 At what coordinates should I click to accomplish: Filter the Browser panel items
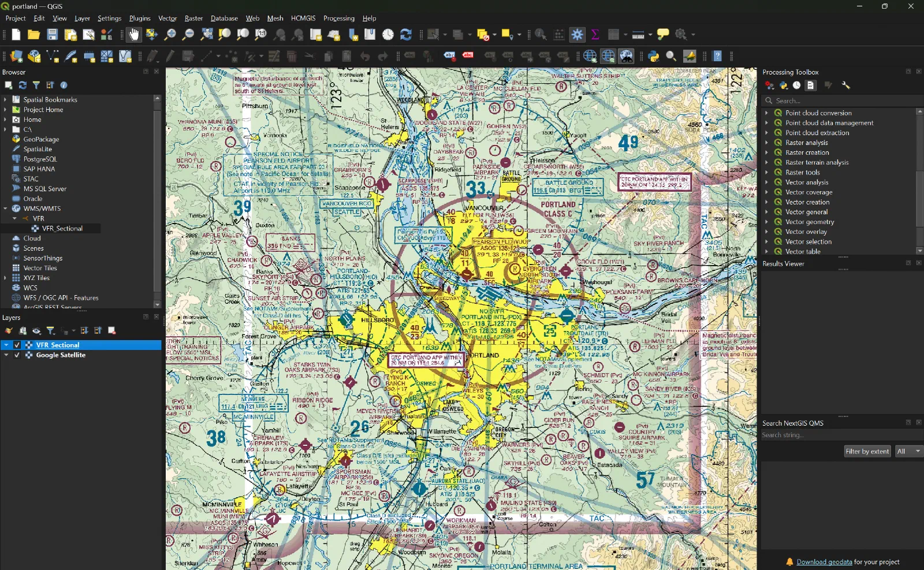36,85
